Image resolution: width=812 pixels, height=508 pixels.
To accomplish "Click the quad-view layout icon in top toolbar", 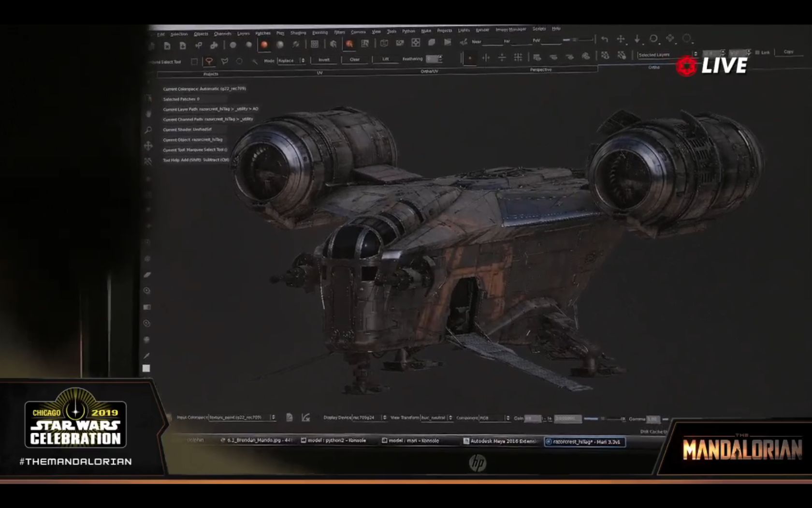I will point(416,43).
